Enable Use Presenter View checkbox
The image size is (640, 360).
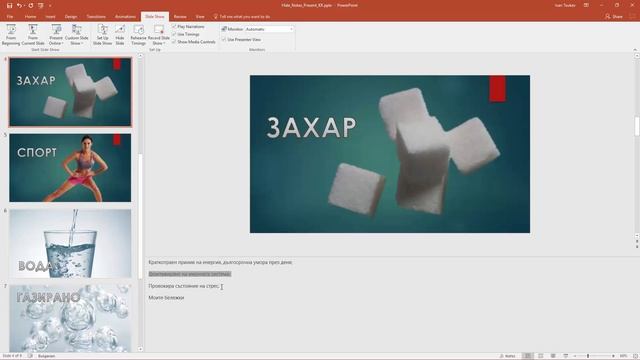(241, 40)
